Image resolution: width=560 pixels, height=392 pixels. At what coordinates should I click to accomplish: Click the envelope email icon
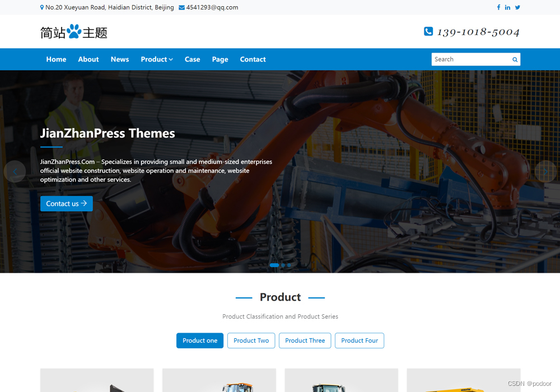(181, 7)
